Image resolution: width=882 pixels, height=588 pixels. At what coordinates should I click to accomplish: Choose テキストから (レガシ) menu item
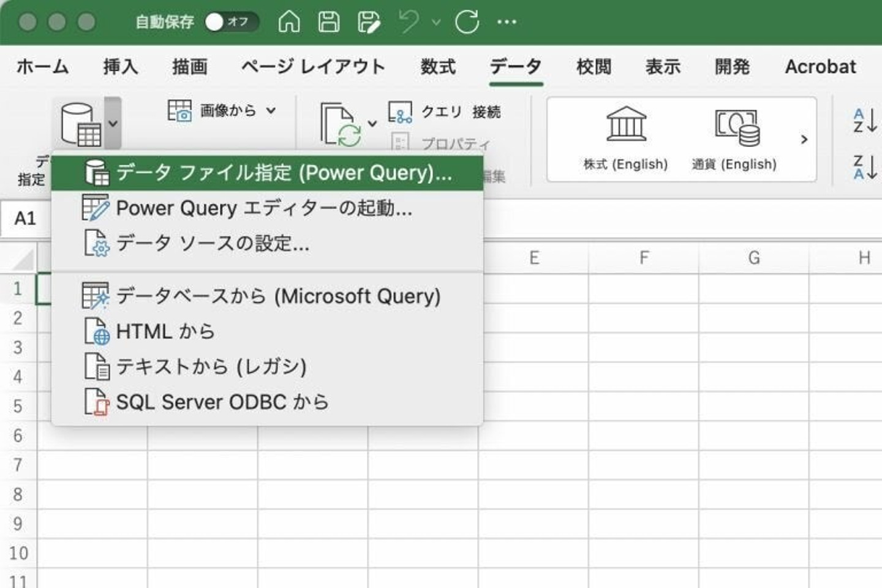(268, 366)
